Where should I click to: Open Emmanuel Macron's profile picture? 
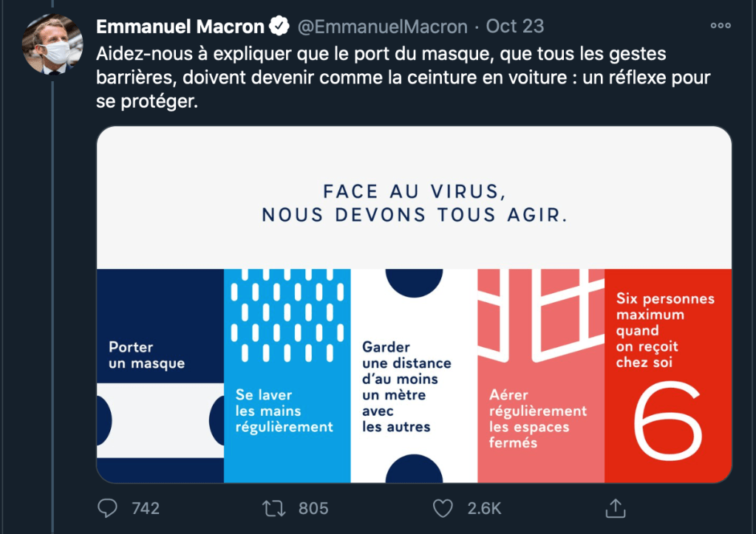coord(53,44)
